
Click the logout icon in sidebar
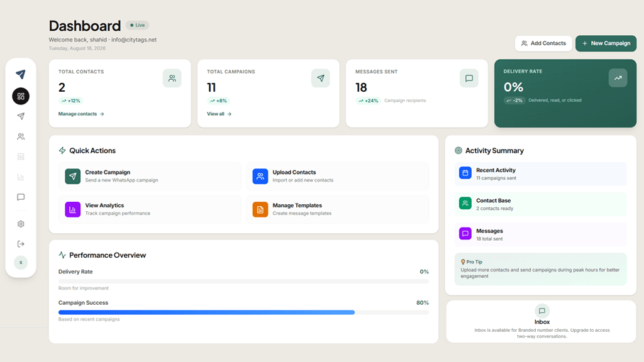tap(21, 244)
